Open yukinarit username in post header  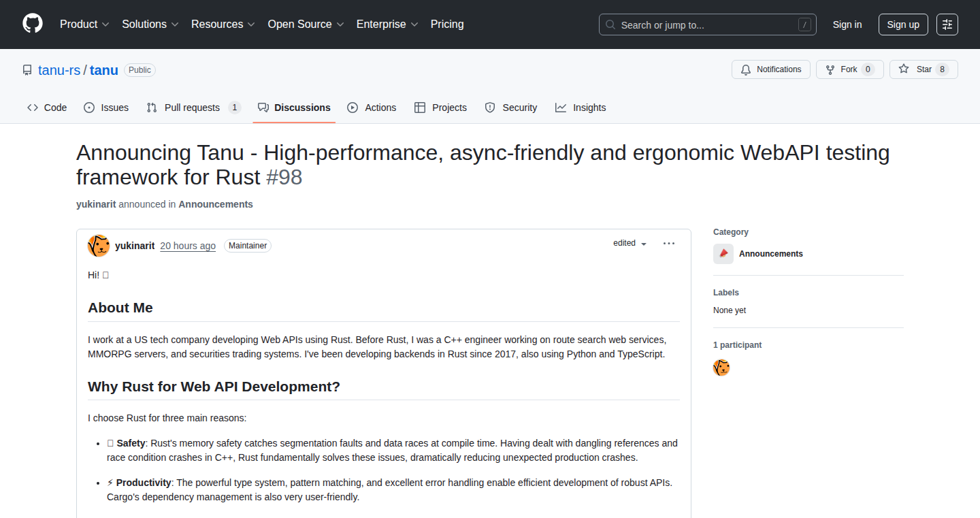(135, 246)
